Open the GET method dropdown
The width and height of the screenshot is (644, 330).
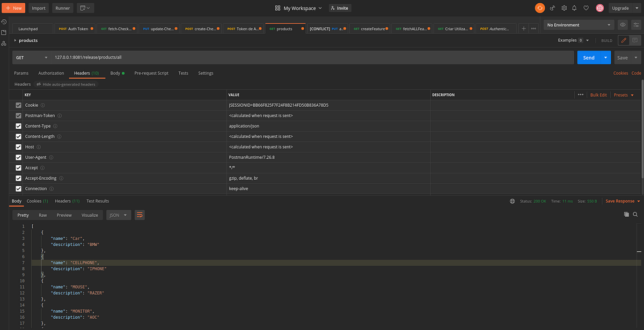point(30,57)
